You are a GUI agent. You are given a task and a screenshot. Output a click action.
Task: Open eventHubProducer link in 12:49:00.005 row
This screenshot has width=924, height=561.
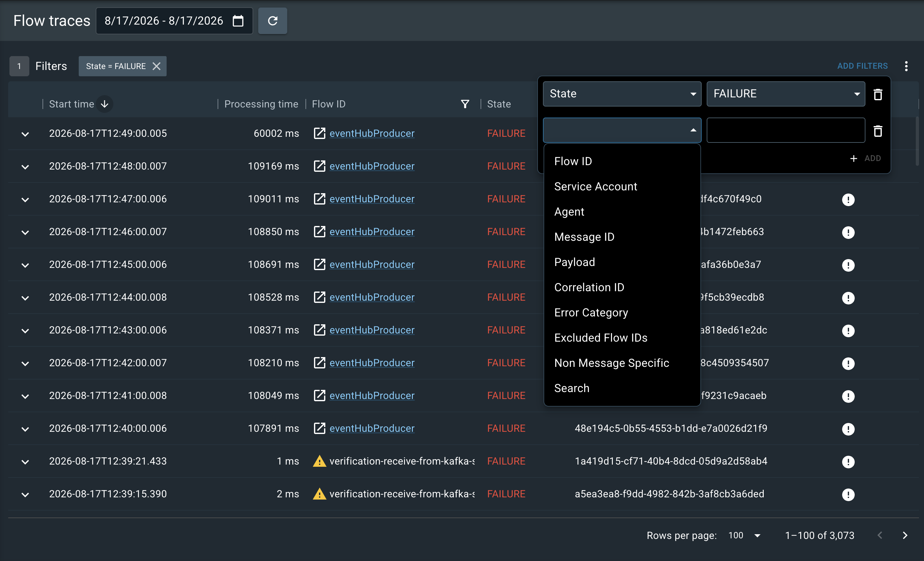[372, 133]
